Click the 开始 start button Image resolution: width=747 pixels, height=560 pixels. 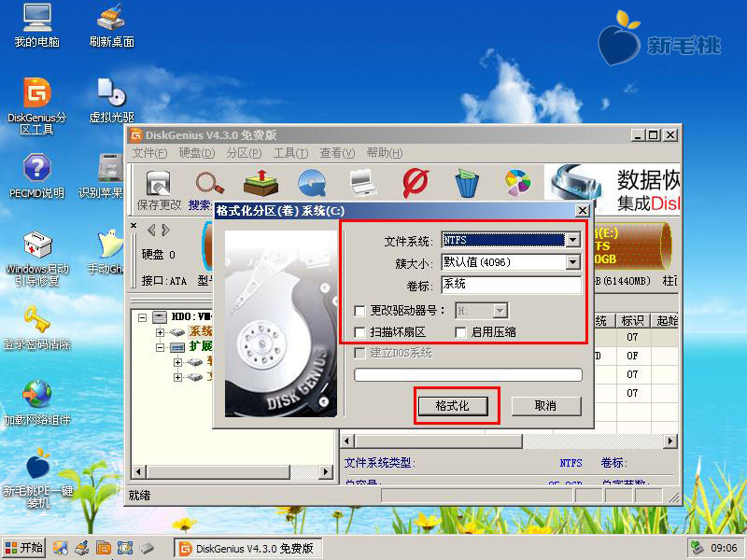tap(24, 548)
